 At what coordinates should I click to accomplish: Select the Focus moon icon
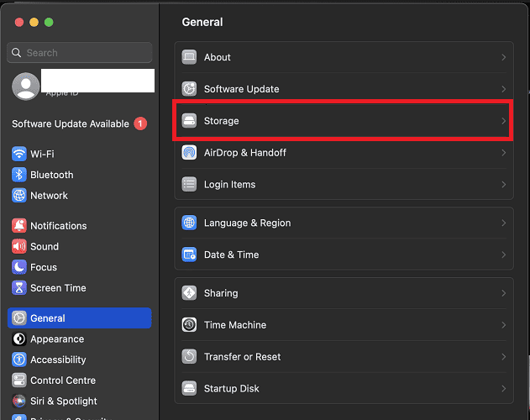click(19, 267)
